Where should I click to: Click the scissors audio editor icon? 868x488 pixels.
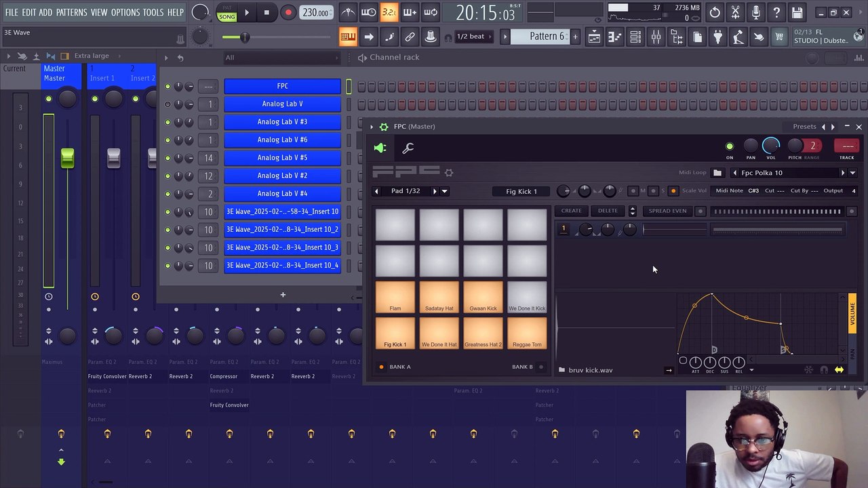[x=735, y=12]
